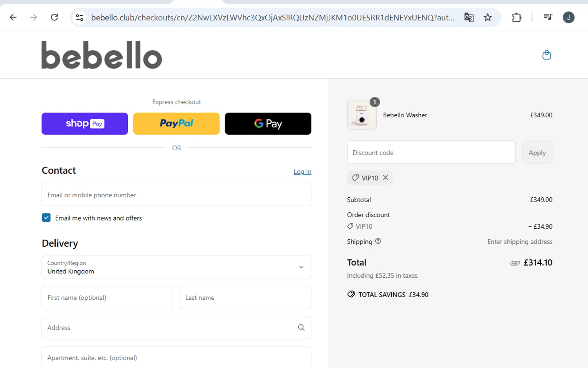Open the Country/Region dropdown
The width and height of the screenshot is (588, 368).
(x=176, y=268)
